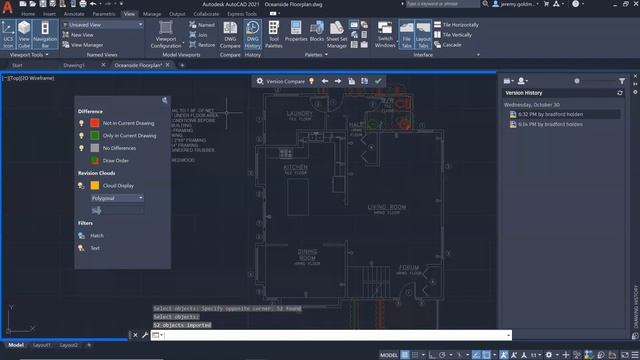
Task: Open Viewport Configuration dropdown
Action: click(166, 35)
